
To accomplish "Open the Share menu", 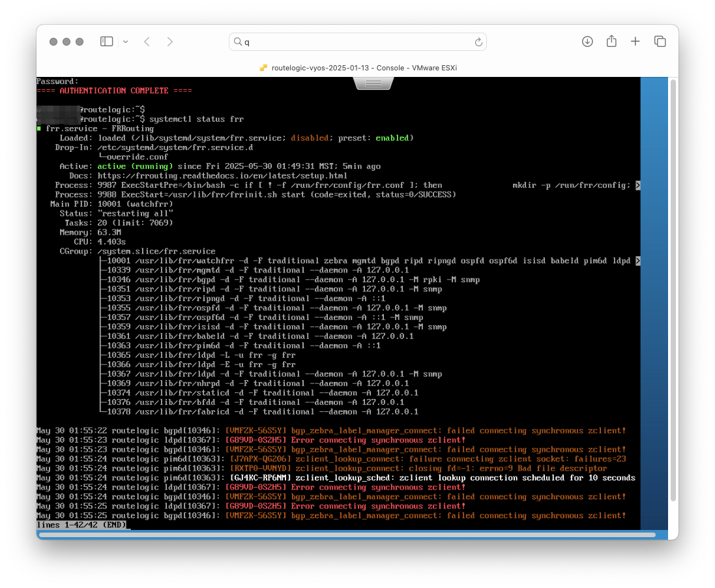I will click(x=611, y=41).
